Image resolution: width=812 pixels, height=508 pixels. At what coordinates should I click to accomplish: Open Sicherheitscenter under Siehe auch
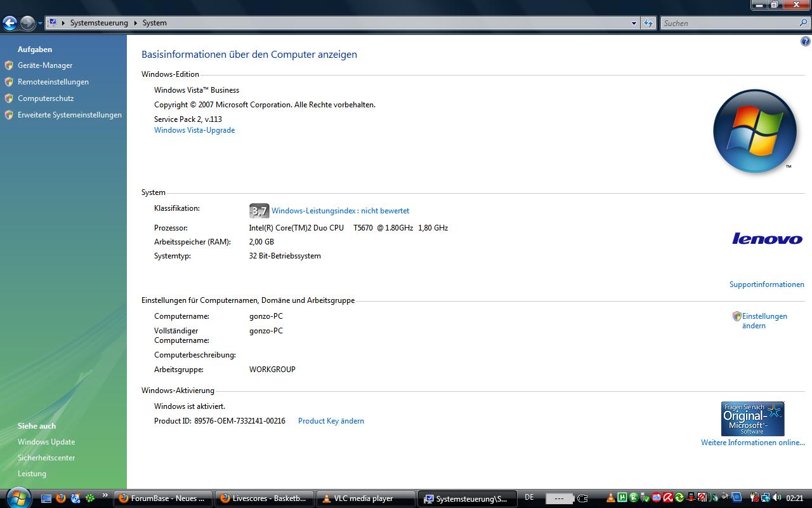point(46,458)
